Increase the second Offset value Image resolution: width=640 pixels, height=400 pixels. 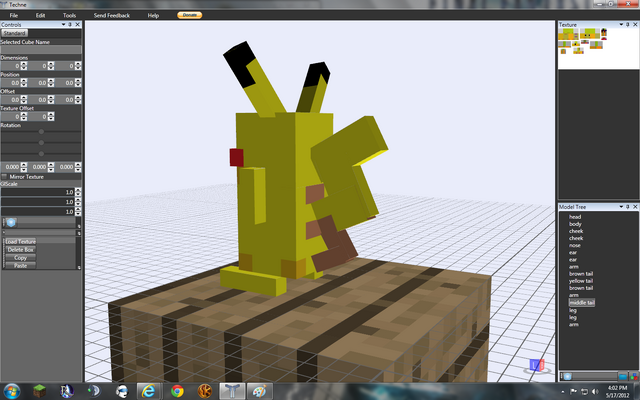click(x=51, y=98)
